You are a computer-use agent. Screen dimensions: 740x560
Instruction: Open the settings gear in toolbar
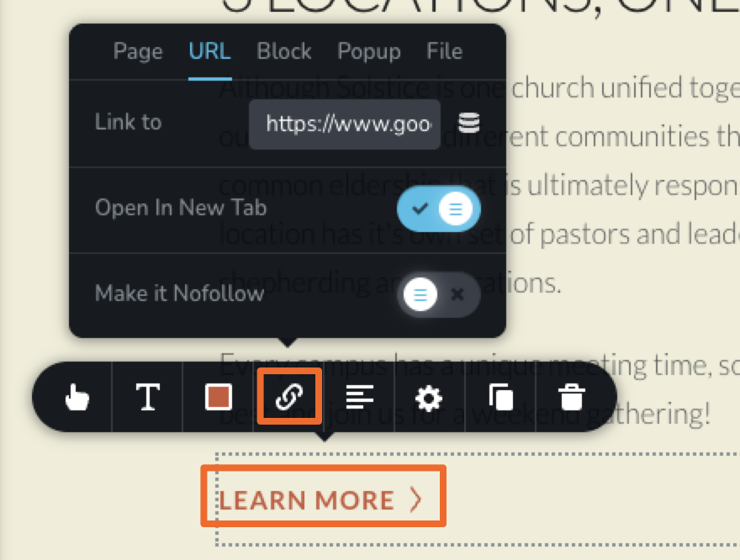click(x=429, y=399)
